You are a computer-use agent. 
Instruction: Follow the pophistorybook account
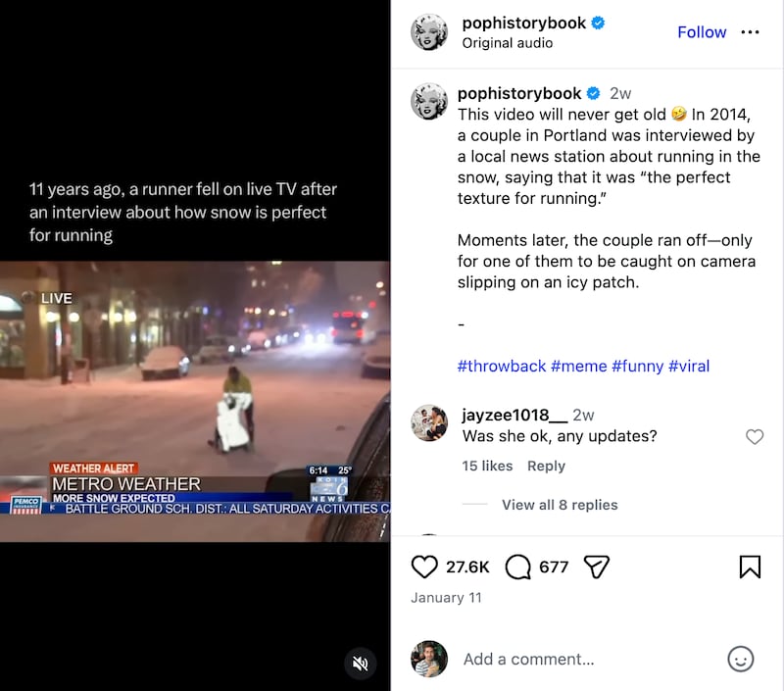tap(702, 32)
